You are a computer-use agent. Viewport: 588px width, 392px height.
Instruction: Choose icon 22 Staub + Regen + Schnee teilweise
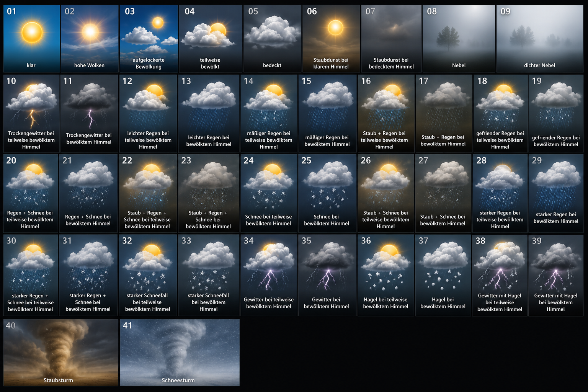point(148,193)
